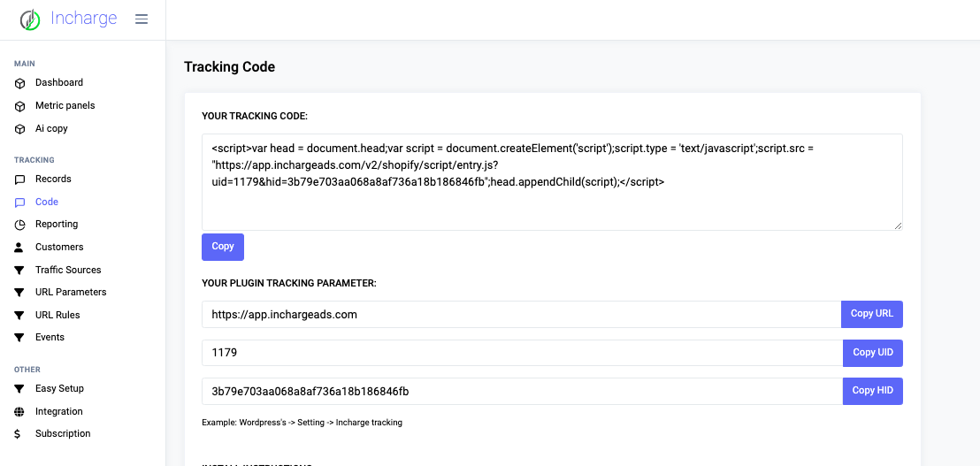Image resolution: width=980 pixels, height=466 pixels.
Task: Click the Code chat-bubble icon
Action: 20,202
